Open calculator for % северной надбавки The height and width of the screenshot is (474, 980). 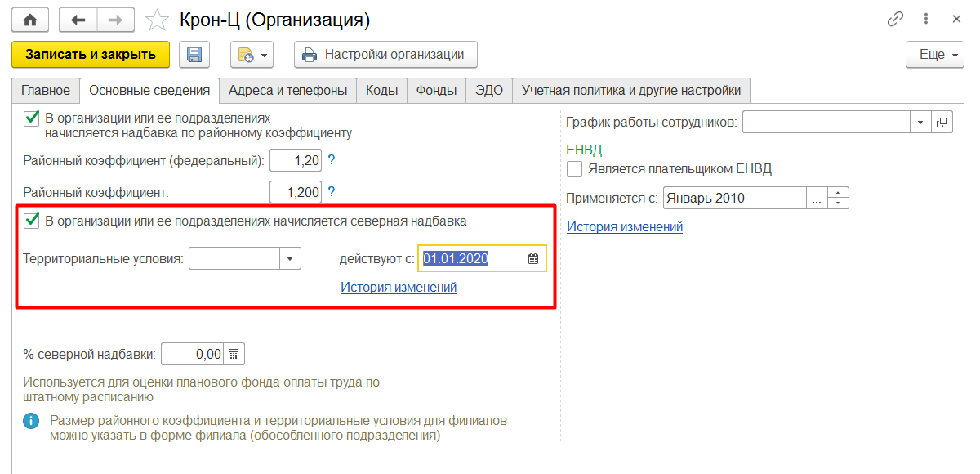(234, 354)
